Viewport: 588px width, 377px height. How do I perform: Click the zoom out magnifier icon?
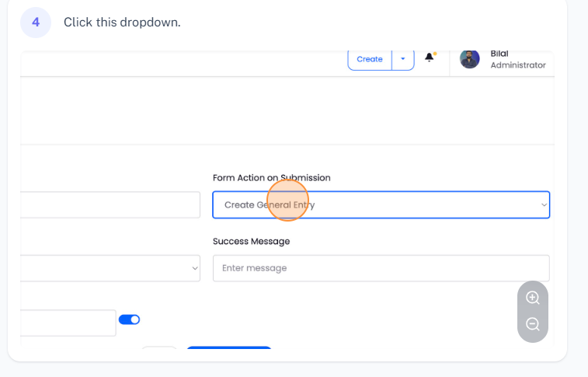(x=533, y=325)
